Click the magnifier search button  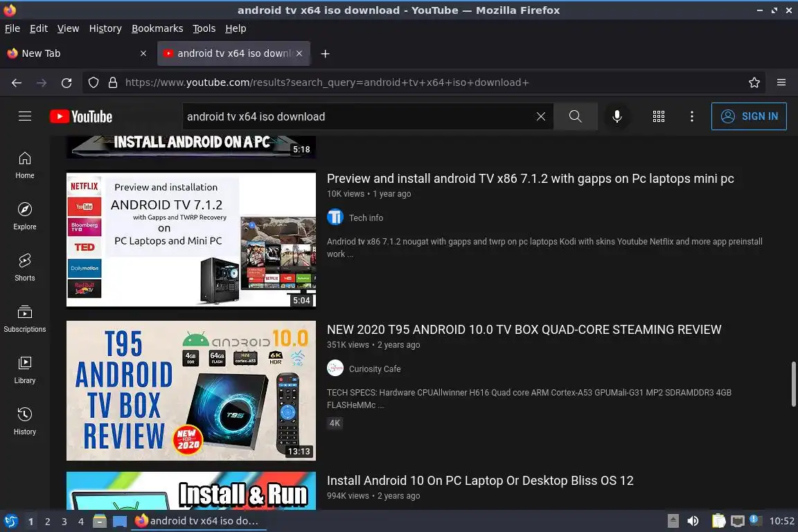[575, 116]
